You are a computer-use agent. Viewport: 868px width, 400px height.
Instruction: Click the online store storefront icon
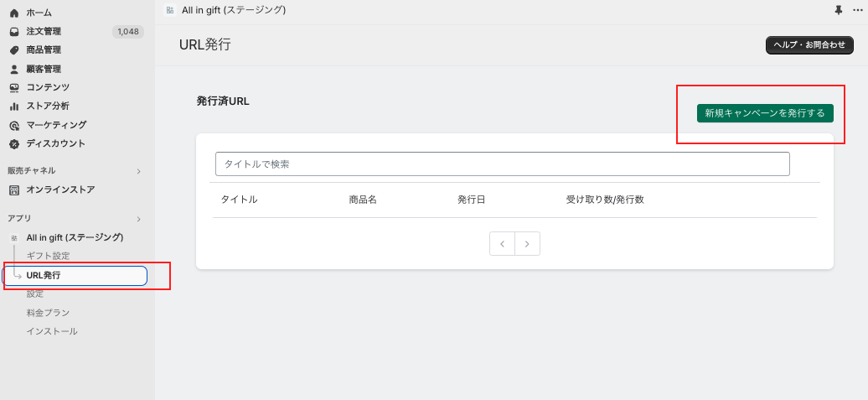coord(14,190)
